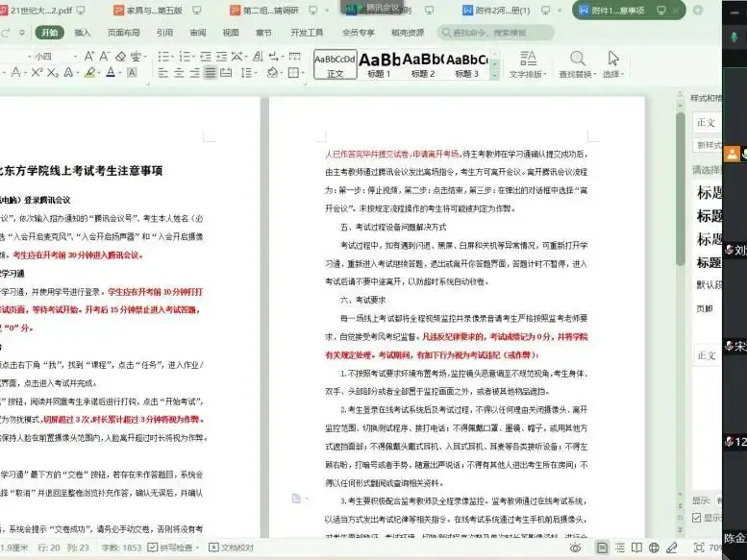This screenshot has width=747, height=560.
Task: Insert numbered list
Action: click(185, 57)
